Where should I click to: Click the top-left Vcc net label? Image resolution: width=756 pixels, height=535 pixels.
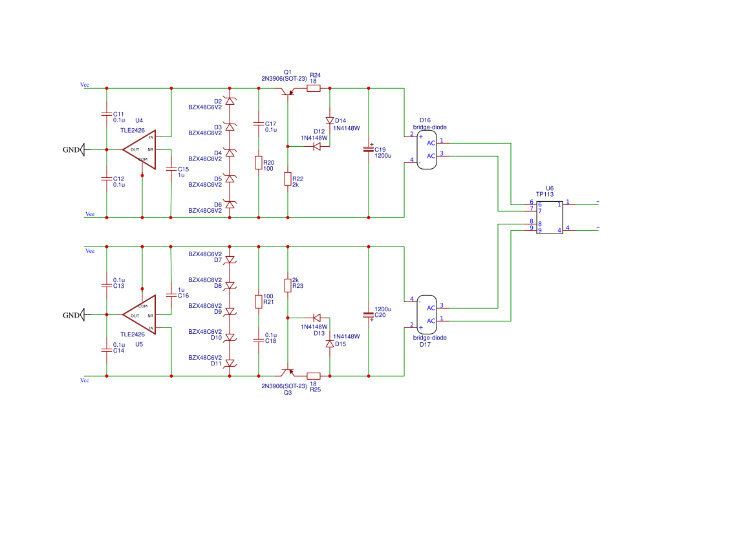[x=85, y=85]
